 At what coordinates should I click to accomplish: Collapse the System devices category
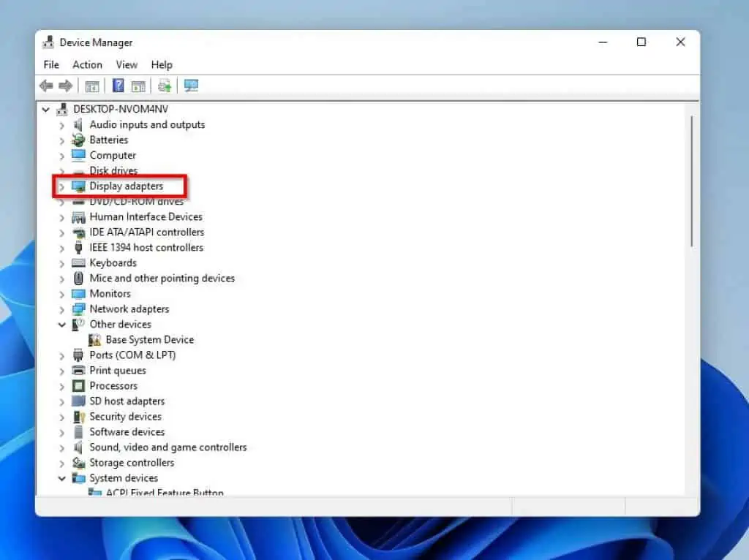[61, 477]
